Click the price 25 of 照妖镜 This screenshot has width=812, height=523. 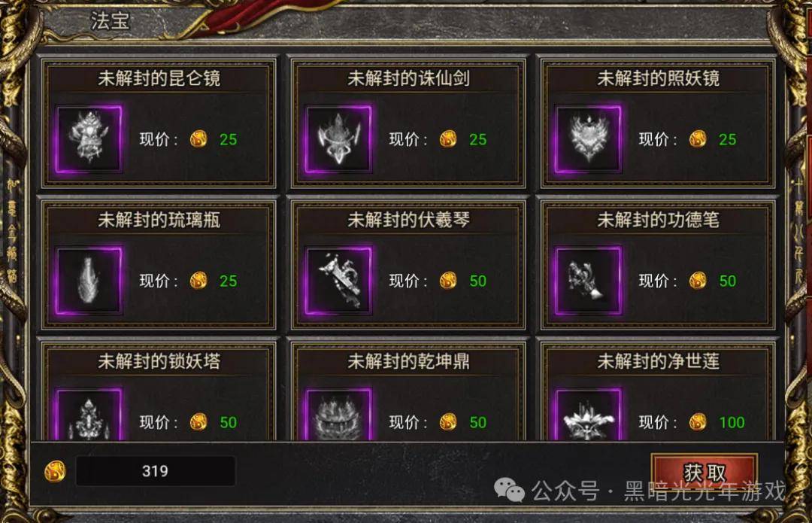(727, 139)
